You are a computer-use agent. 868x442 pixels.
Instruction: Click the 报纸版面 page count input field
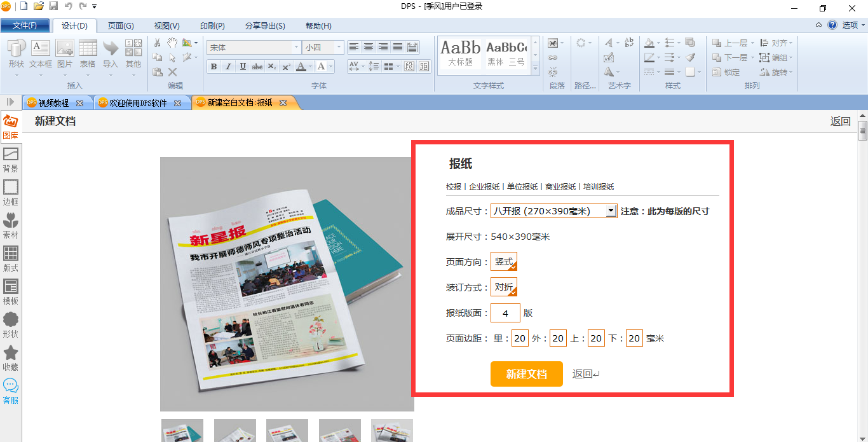(505, 313)
